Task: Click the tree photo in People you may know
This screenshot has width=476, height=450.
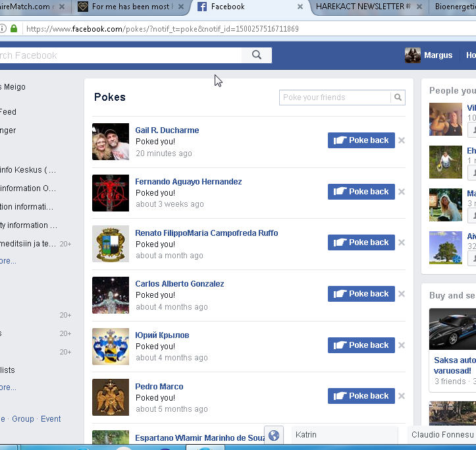Action: 446,248
